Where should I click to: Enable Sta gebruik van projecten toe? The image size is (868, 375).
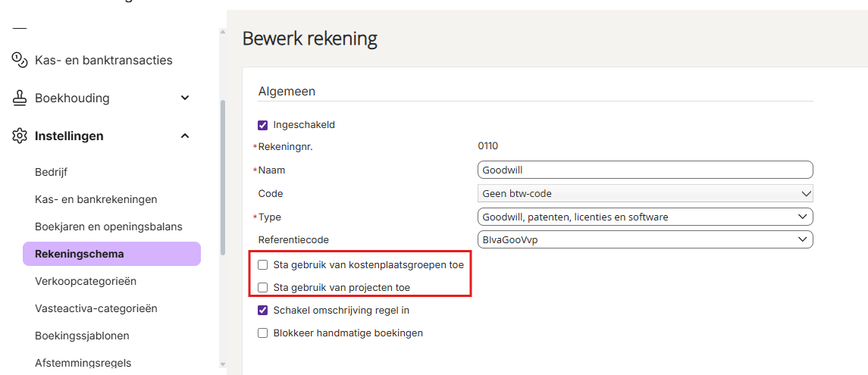tap(263, 287)
